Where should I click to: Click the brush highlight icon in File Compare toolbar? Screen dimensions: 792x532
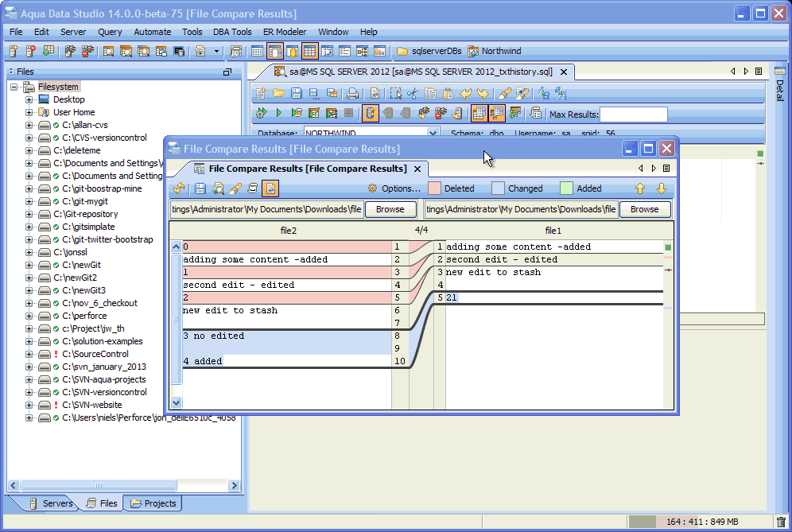[x=235, y=188]
